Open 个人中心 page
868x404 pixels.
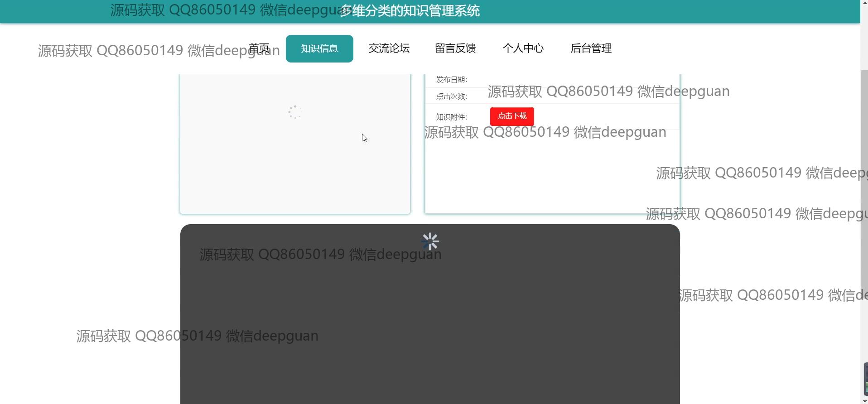click(x=523, y=48)
